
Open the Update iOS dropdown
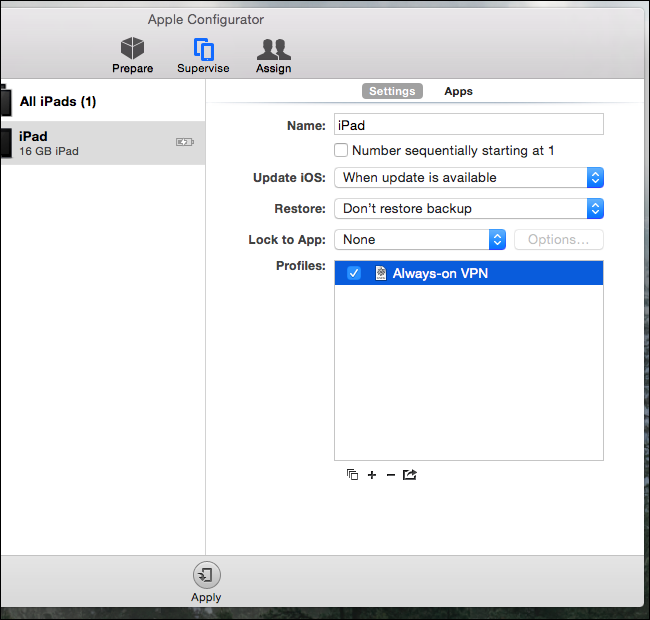pyautogui.click(x=469, y=177)
